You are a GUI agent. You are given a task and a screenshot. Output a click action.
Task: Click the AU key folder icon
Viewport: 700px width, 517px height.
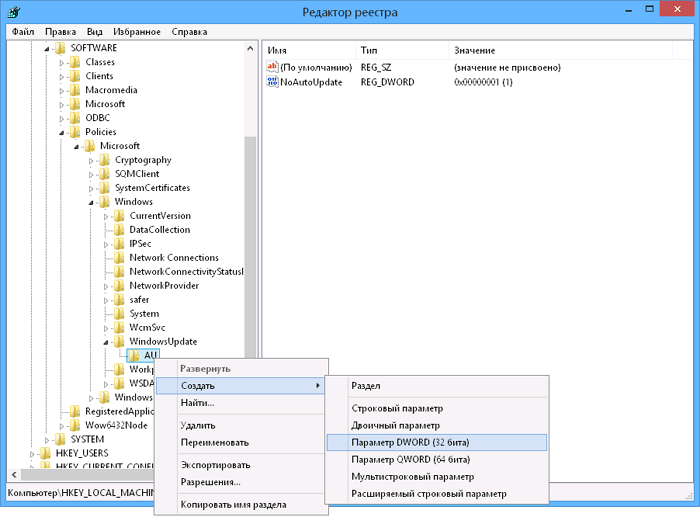(134, 356)
